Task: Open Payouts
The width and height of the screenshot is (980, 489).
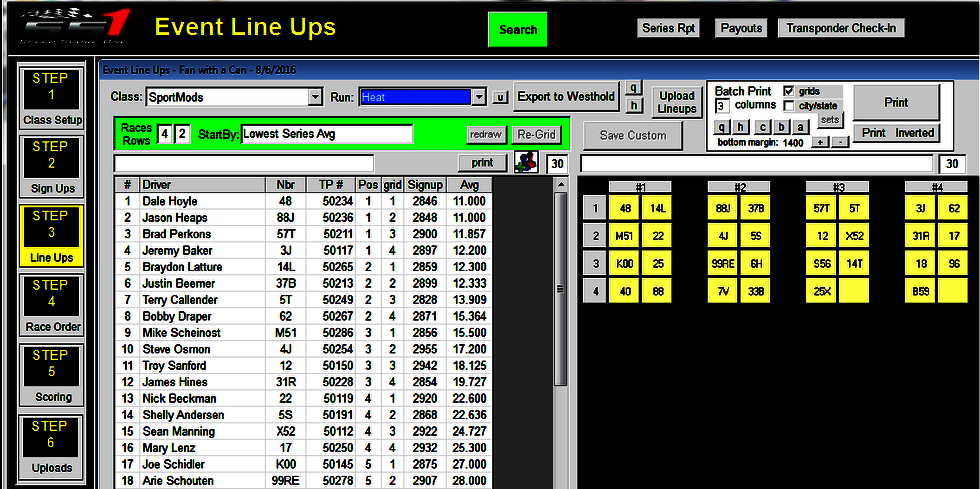Action: coord(741,28)
